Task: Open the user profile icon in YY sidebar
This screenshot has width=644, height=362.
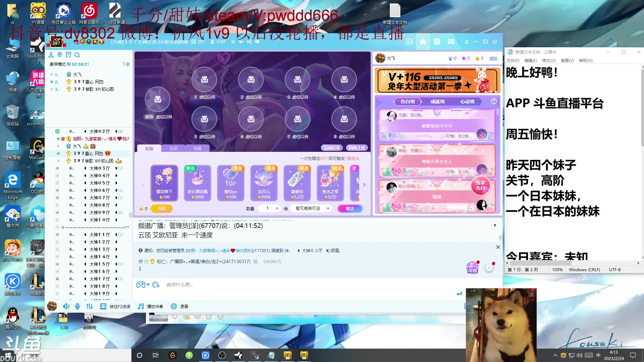Action: pyautogui.click(x=51, y=55)
